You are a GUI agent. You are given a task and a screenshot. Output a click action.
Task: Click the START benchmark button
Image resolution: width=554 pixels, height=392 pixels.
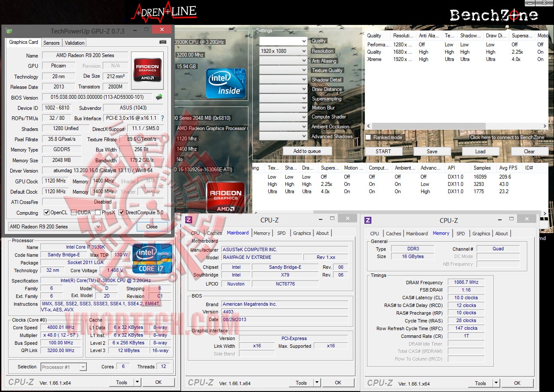tap(383, 151)
